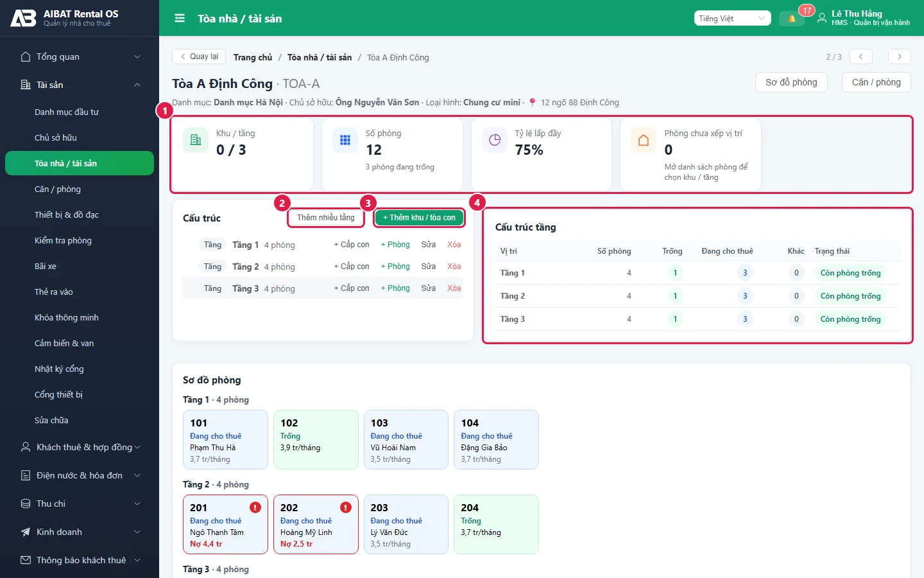
Task: Go to next building with right arrow
Action: pos(900,57)
